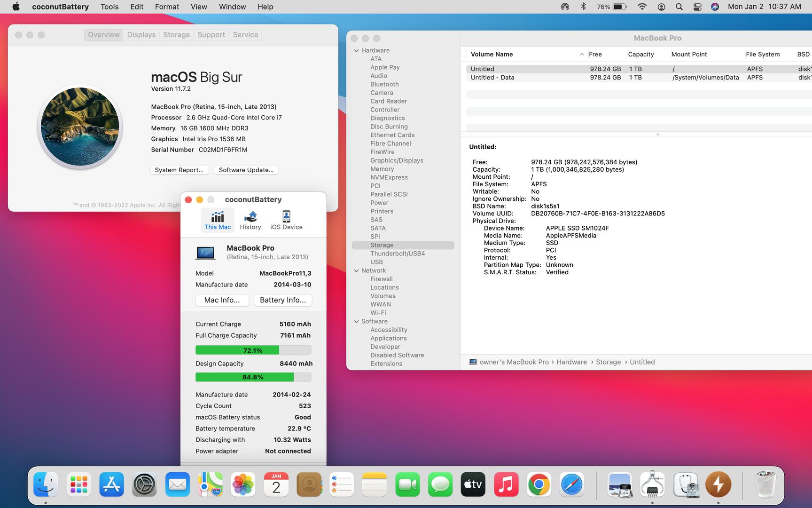Click the System Report... button

click(179, 170)
